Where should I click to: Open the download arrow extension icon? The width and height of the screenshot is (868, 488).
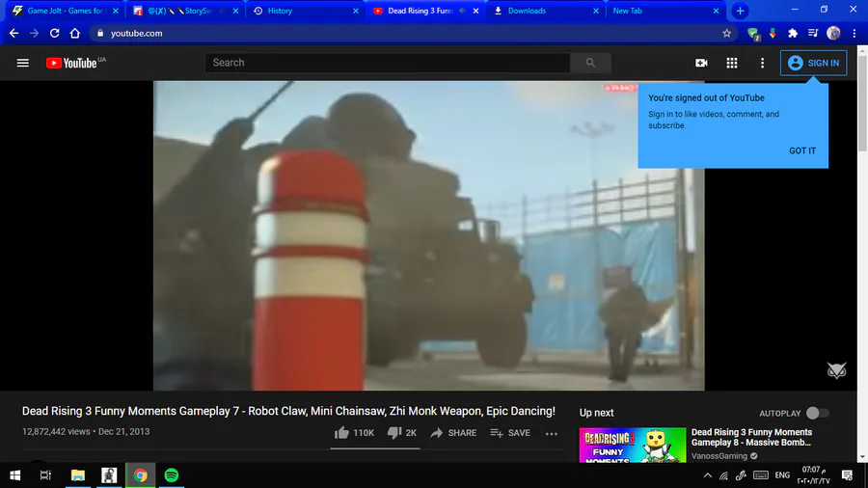[x=773, y=33]
